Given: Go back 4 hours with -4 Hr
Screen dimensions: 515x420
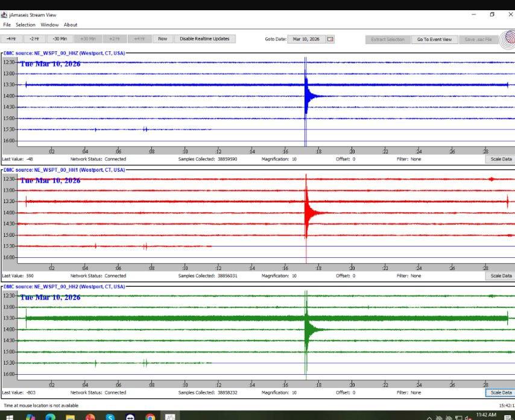Looking at the screenshot, I should pyautogui.click(x=11, y=39).
